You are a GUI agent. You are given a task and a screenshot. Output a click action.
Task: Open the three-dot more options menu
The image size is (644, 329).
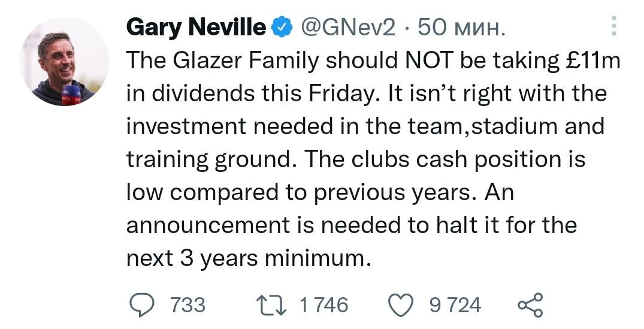(x=613, y=28)
